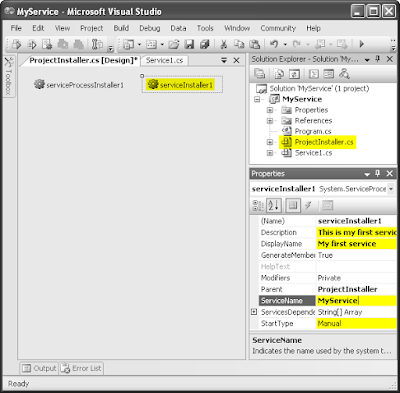Viewport: 400px width, 393px height.
Task: Click the View Code icon in Solution Explorer
Action: (x=314, y=73)
